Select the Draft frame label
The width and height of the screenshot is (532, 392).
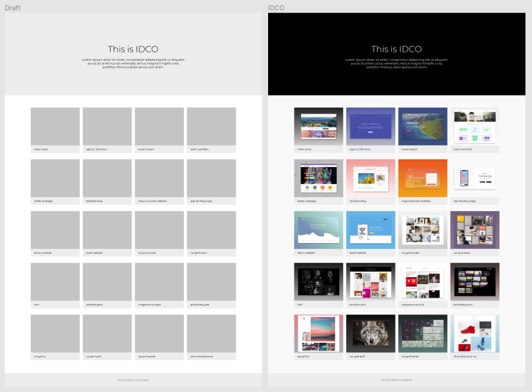(x=13, y=7)
